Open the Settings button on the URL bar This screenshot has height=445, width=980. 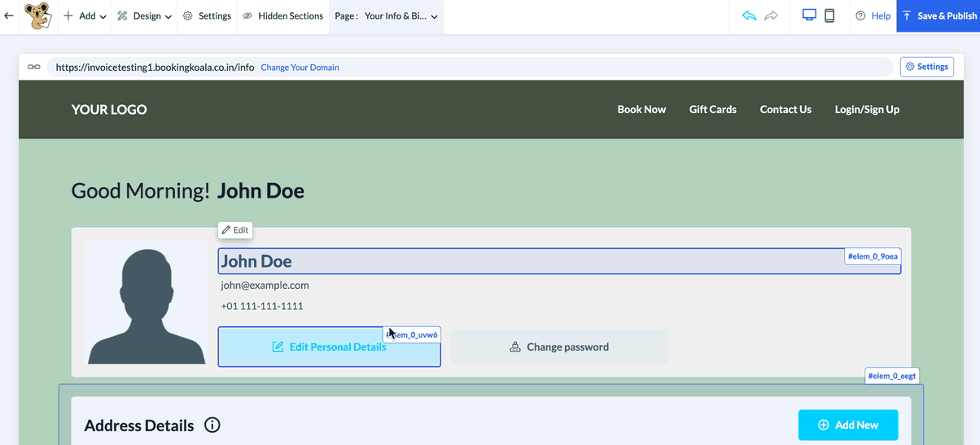pos(926,67)
